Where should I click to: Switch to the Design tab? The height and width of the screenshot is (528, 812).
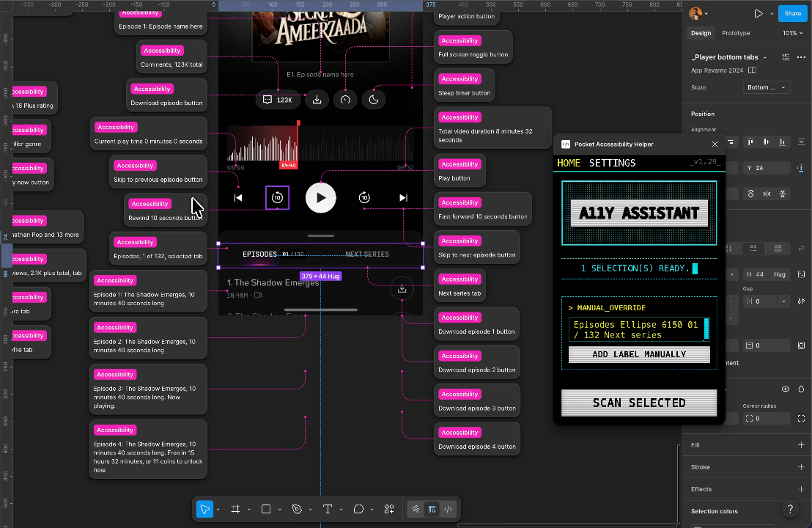pos(701,33)
